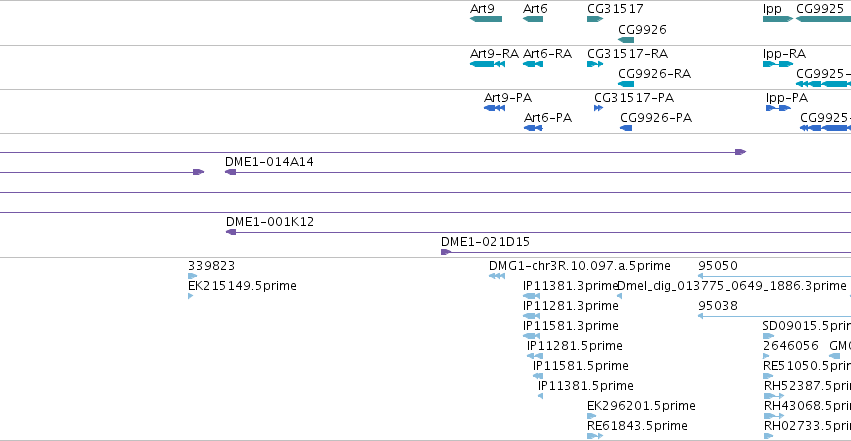Select the CG9925 gene feature
The image size is (851, 441).
(823, 19)
